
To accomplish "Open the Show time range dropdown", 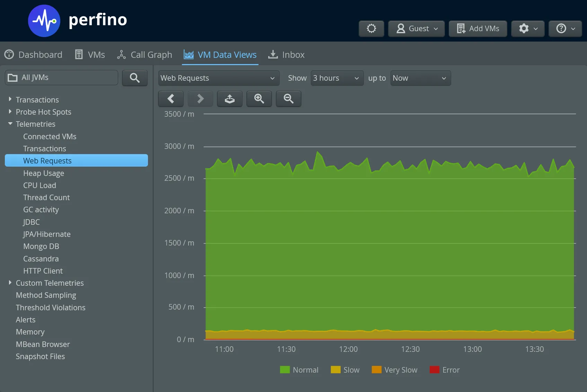I will click(336, 78).
